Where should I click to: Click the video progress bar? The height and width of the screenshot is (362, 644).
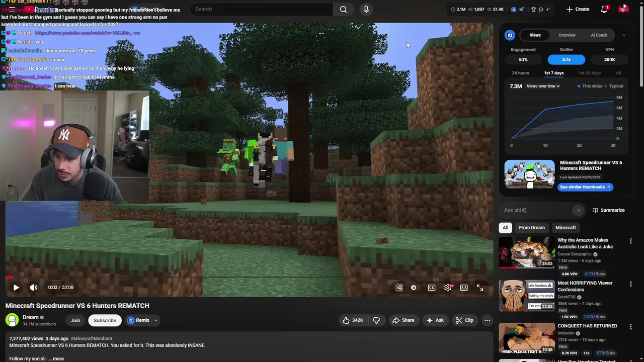click(249, 278)
